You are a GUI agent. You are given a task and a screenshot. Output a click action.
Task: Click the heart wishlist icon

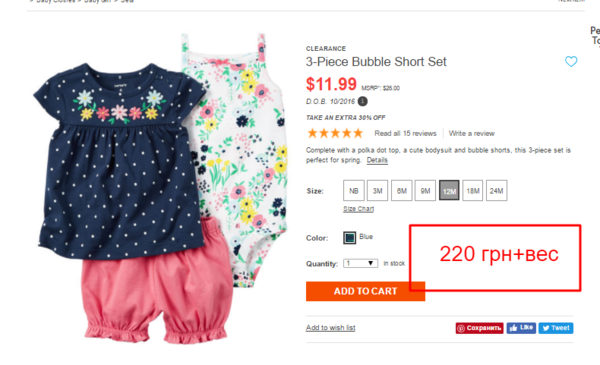point(571,61)
